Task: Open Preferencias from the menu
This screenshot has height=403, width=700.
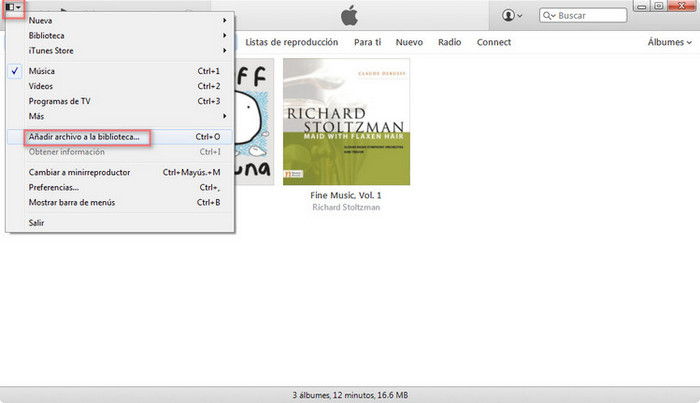Action: coord(120,187)
